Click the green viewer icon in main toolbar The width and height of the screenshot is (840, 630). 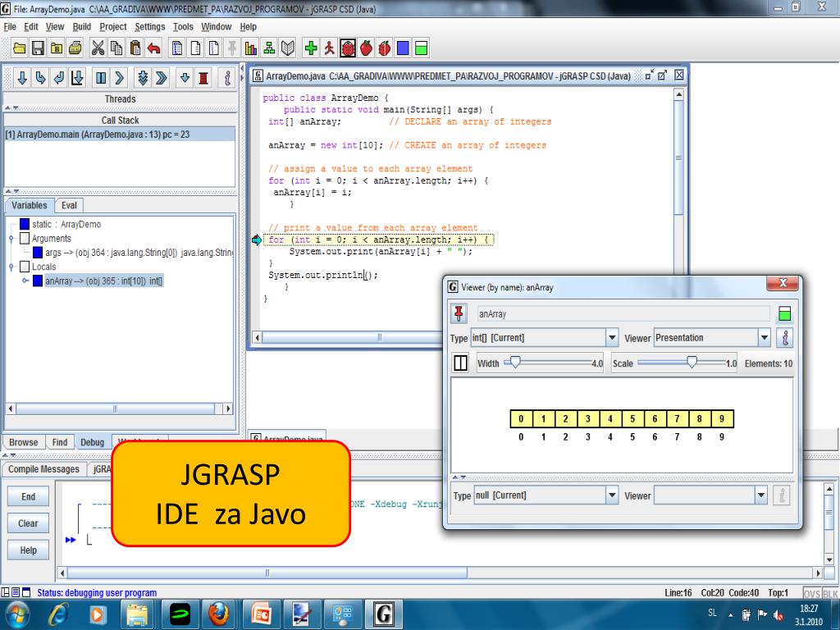[422, 48]
